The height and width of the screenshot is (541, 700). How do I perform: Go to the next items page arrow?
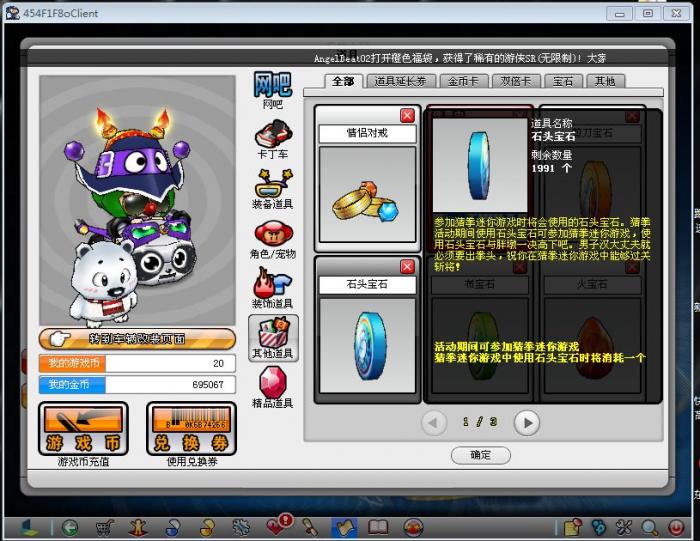click(527, 422)
